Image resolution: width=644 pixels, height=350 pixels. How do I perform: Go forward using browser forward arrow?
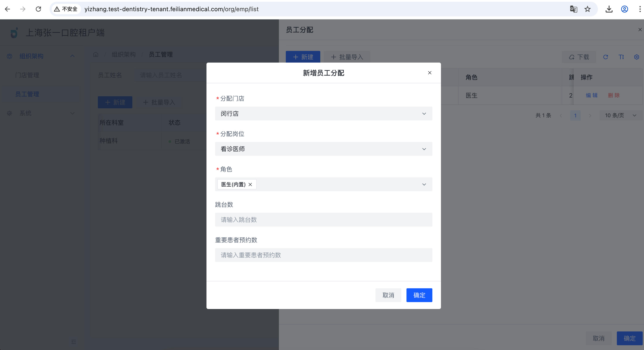click(x=23, y=9)
